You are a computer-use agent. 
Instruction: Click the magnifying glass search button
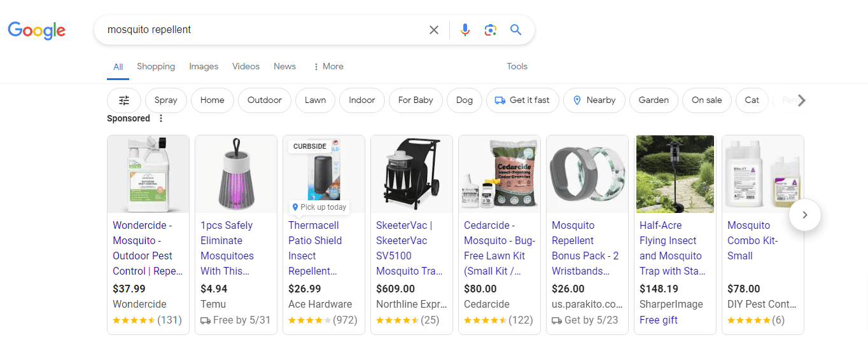515,30
